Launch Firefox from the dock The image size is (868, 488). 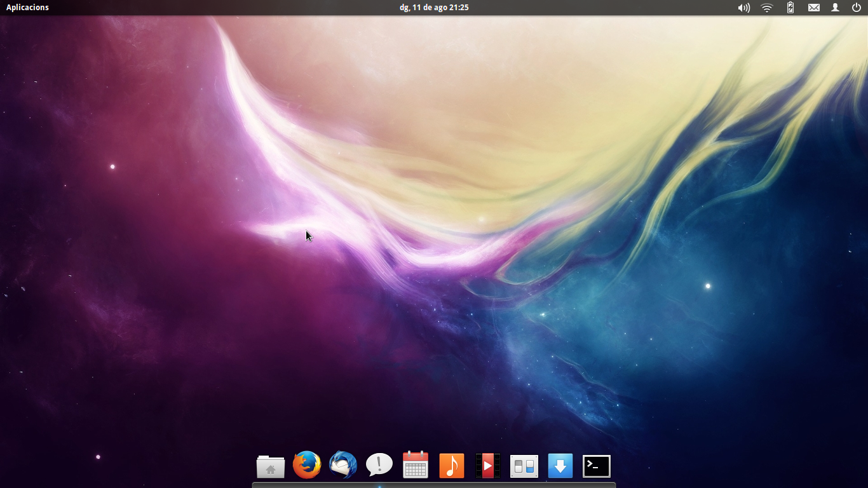point(307,465)
